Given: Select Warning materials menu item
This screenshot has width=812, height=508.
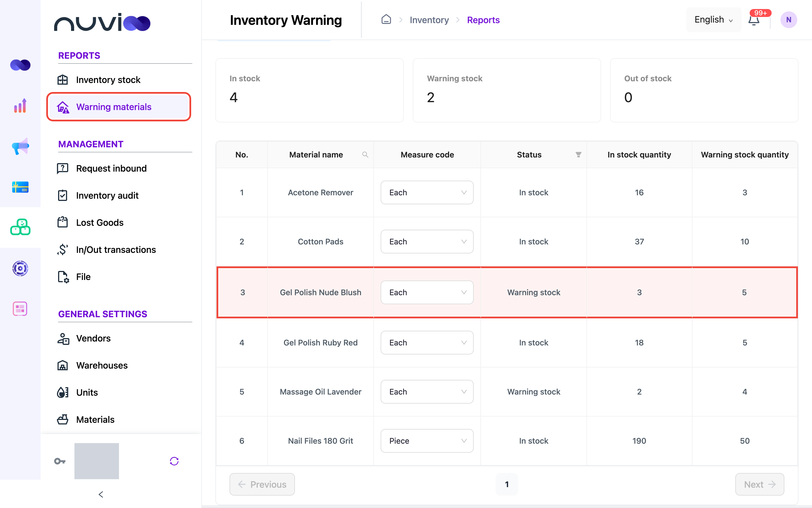Looking at the screenshot, I should point(119,107).
